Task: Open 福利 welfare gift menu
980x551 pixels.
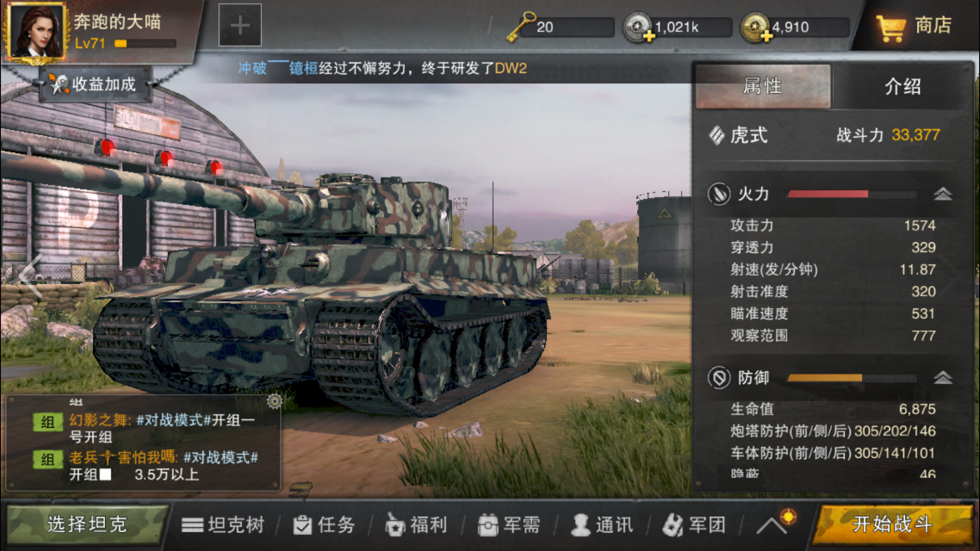Action: click(415, 525)
